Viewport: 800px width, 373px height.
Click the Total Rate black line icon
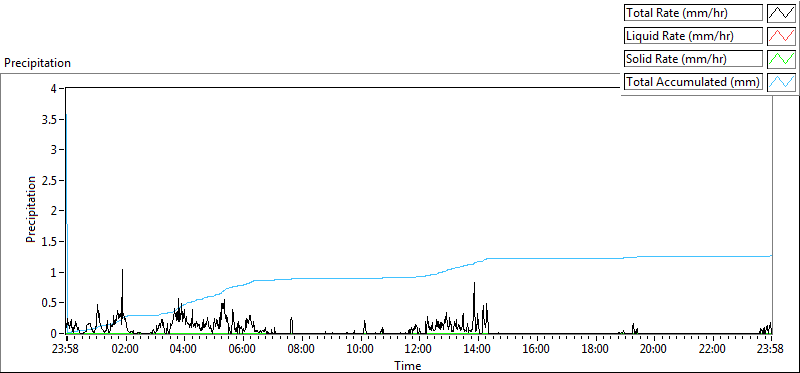pyautogui.click(x=782, y=13)
